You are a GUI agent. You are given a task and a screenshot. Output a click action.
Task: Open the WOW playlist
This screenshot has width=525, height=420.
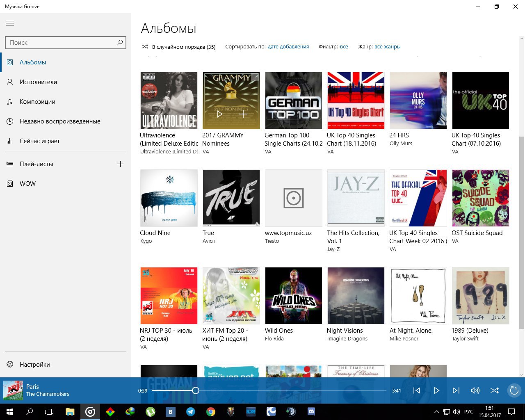pos(66,184)
